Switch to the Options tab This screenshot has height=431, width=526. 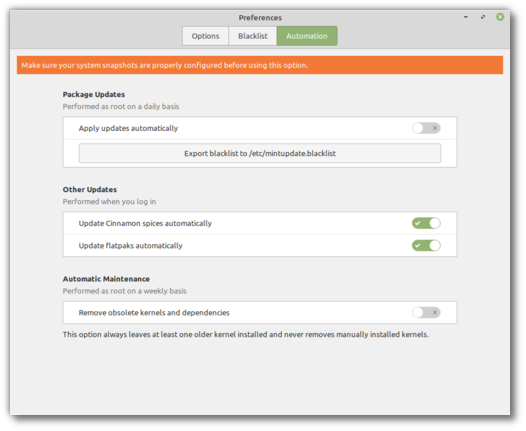point(205,36)
